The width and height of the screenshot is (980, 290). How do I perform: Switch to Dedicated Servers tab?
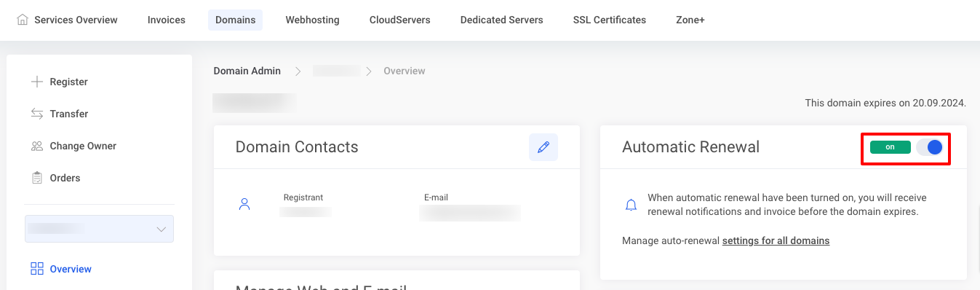coord(501,20)
